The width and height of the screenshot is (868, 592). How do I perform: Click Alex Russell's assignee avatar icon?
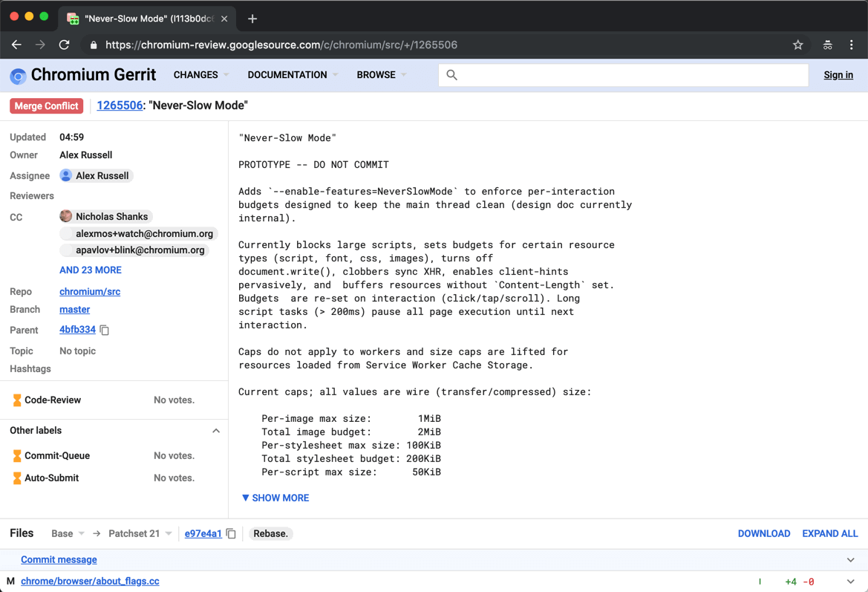pyautogui.click(x=66, y=175)
